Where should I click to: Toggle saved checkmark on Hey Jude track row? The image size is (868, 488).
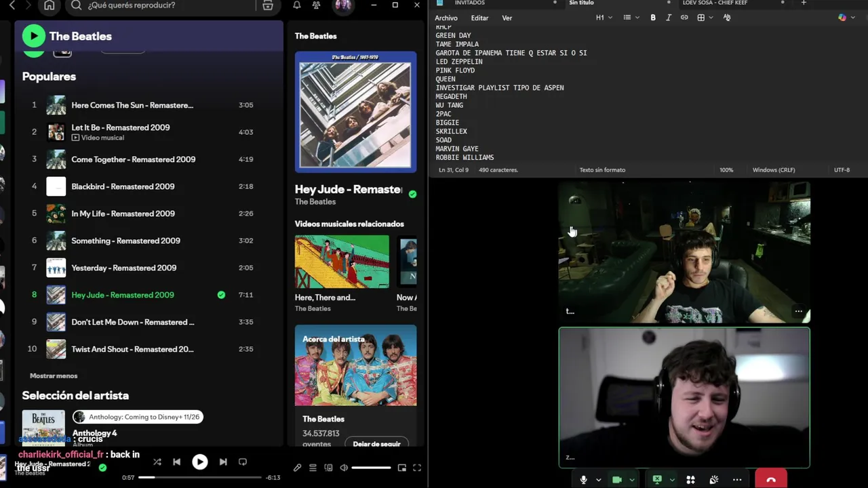[x=221, y=295]
